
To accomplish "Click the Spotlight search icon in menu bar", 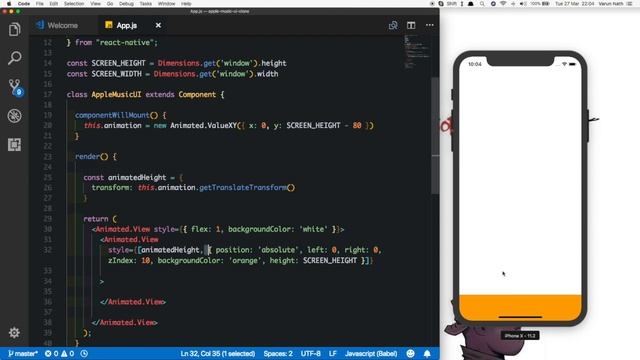I will pyautogui.click(x=482, y=4).
